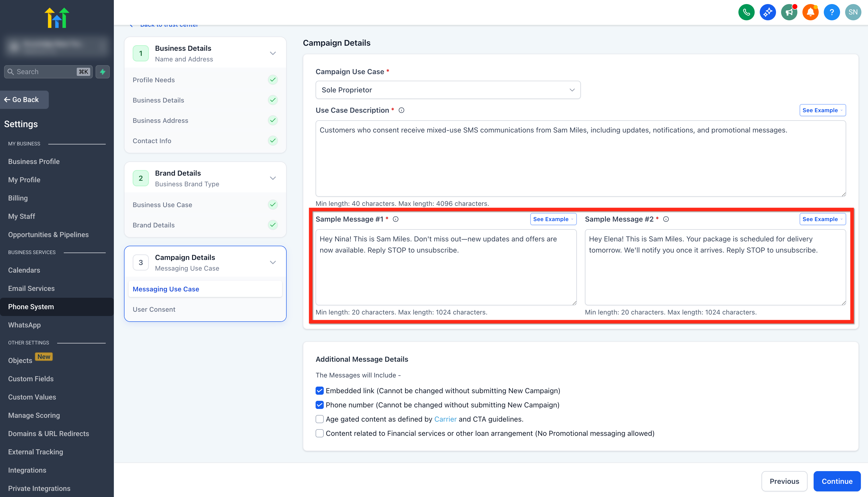
Task: Click the Carrier hyperlink
Action: tap(445, 419)
